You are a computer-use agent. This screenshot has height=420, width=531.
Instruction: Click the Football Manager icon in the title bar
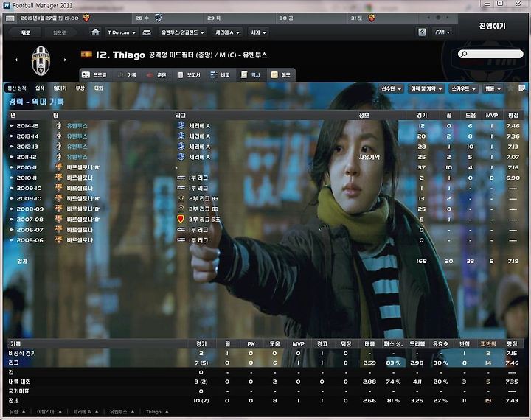7,5
